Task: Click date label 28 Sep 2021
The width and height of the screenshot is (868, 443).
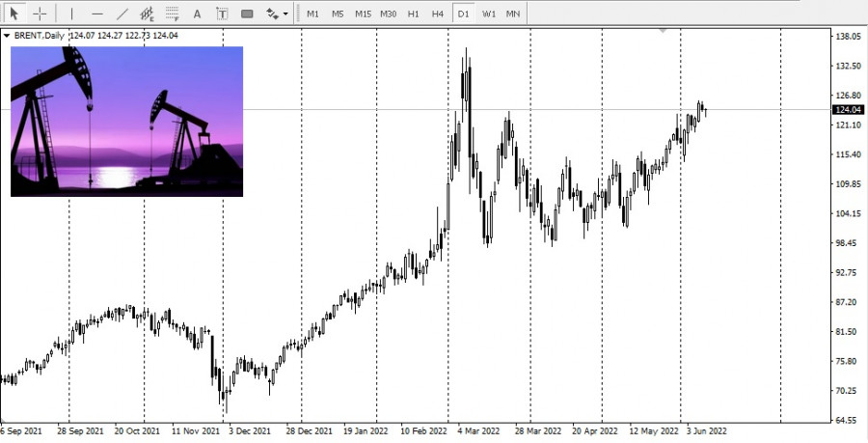Action: point(80,430)
